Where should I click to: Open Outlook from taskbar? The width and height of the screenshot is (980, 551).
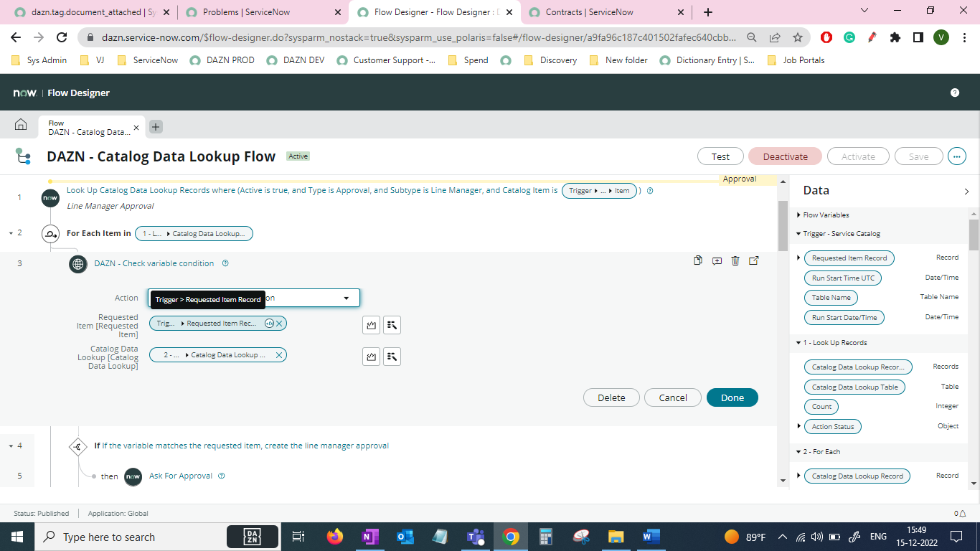405,537
